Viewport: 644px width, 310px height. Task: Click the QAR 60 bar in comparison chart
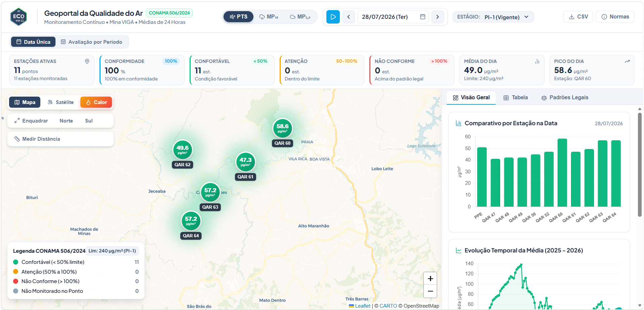pos(562,173)
